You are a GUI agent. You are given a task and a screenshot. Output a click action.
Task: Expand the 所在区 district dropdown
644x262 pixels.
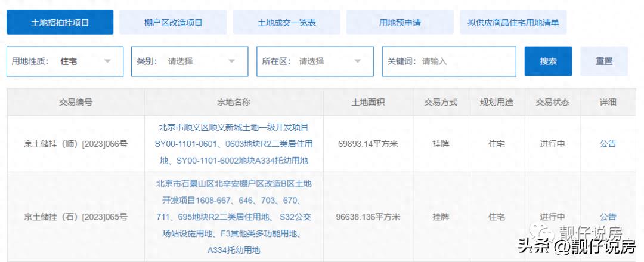(315, 61)
